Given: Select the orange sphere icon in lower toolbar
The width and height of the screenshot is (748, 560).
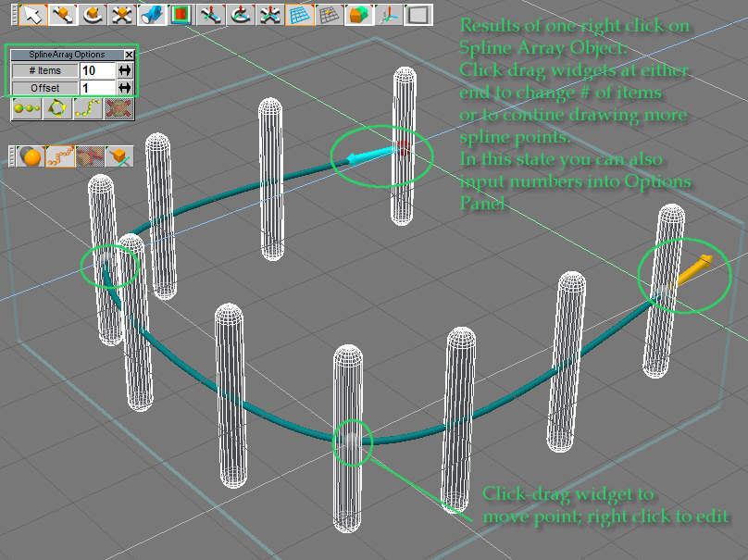Looking at the screenshot, I should click(x=31, y=156).
